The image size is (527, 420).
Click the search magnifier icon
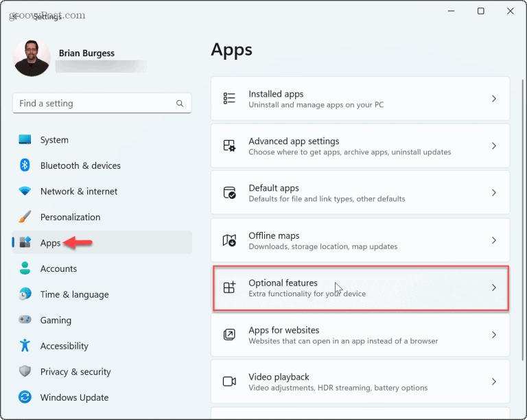tap(180, 104)
